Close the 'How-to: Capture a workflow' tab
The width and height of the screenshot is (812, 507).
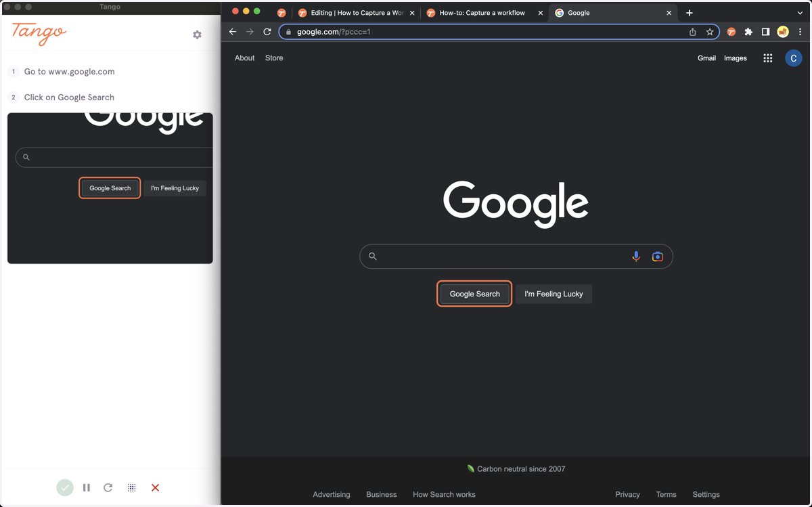[x=541, y=13]
